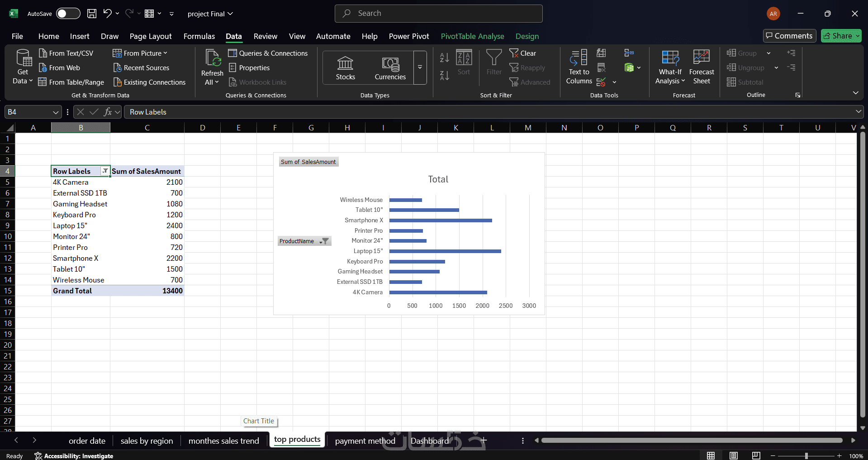
Task: Go to the Dashboard sheet
Action: pos(430,441)
